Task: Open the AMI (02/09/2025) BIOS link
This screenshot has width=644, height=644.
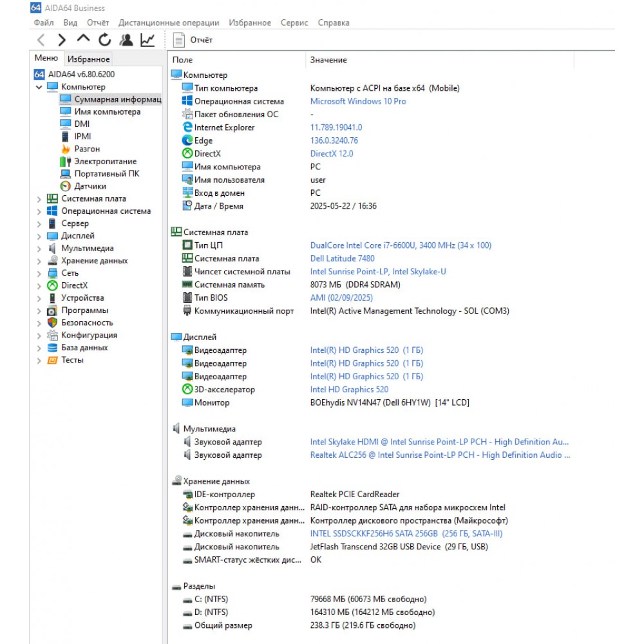Action: tap(341, 298)
